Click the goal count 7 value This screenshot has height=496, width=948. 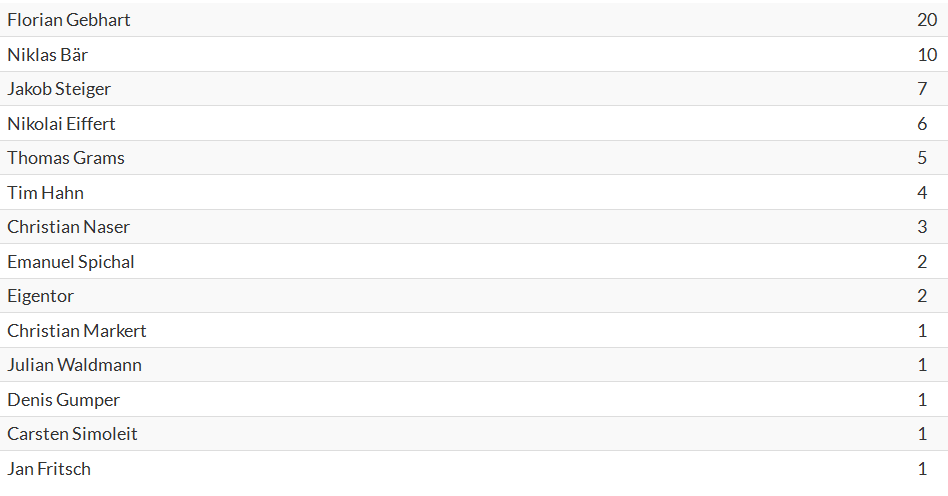pyautogui.click(x=922, y=89)
